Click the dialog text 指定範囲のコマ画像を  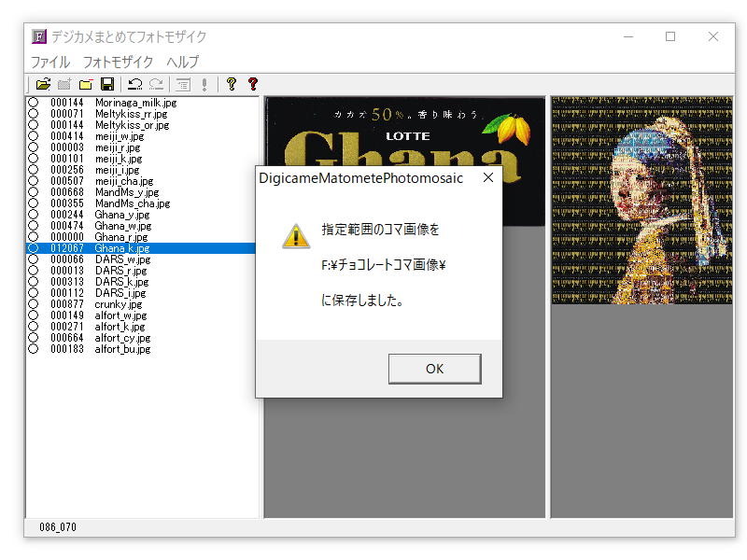coord(380,230)
